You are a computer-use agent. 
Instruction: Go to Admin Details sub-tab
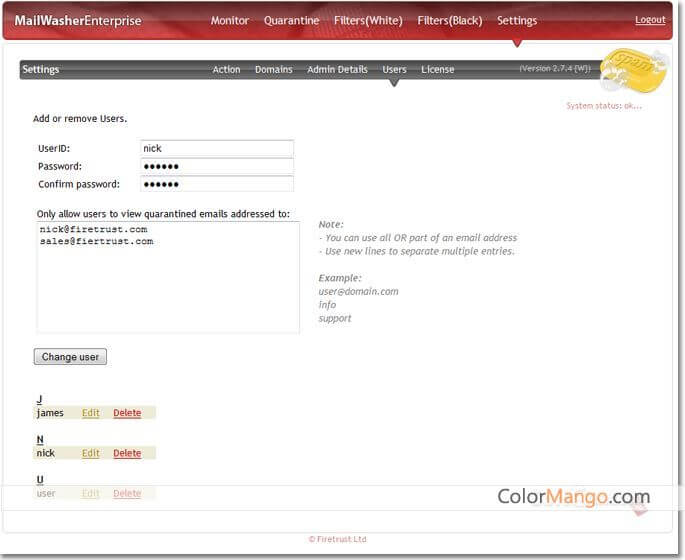point(337,70)
